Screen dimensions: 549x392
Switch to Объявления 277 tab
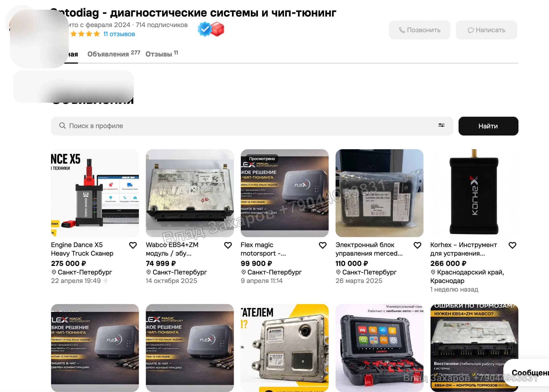[114, 54]
